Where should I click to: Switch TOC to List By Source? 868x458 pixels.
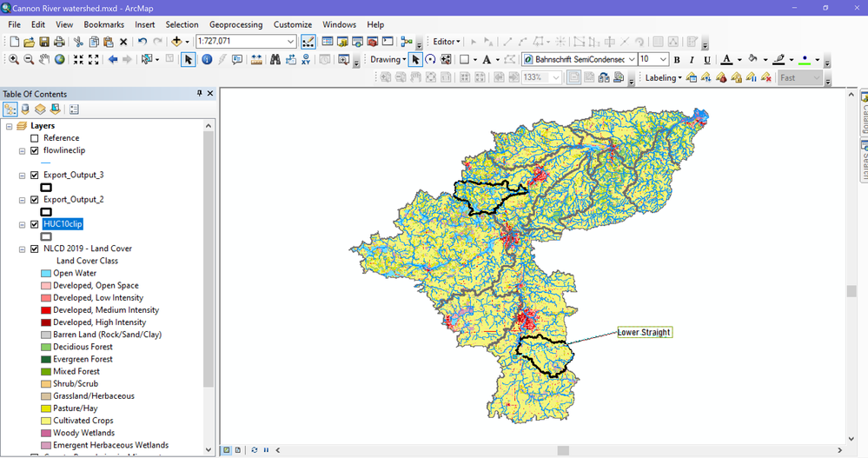[25, 110]
